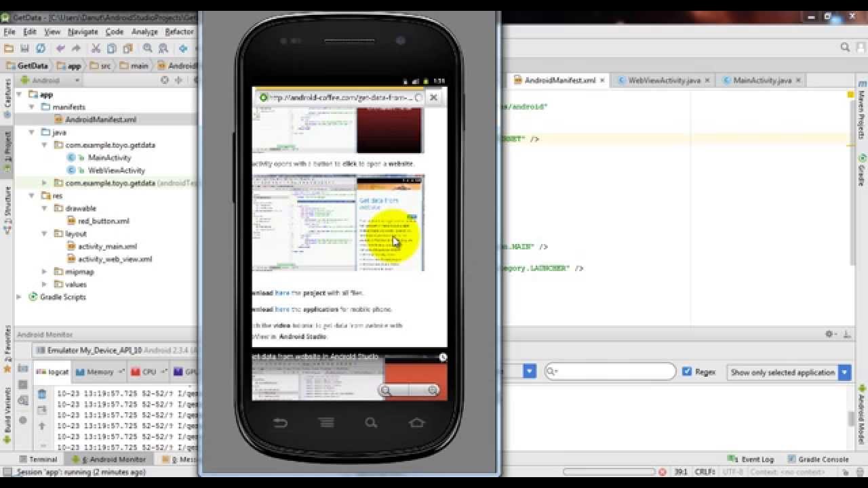Open the Event Log tool window
Viewport: 868px width, 488px height.
[x=751, y=459]
